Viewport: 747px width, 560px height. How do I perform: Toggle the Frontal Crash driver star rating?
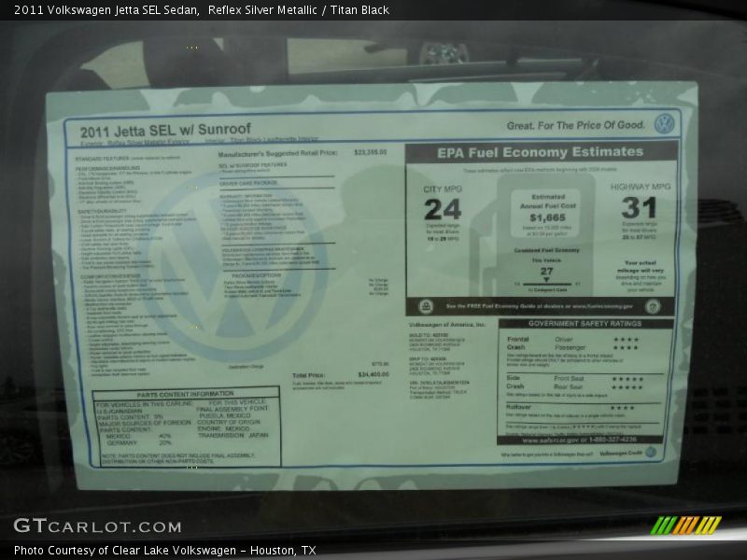click(x=626, y=338)
